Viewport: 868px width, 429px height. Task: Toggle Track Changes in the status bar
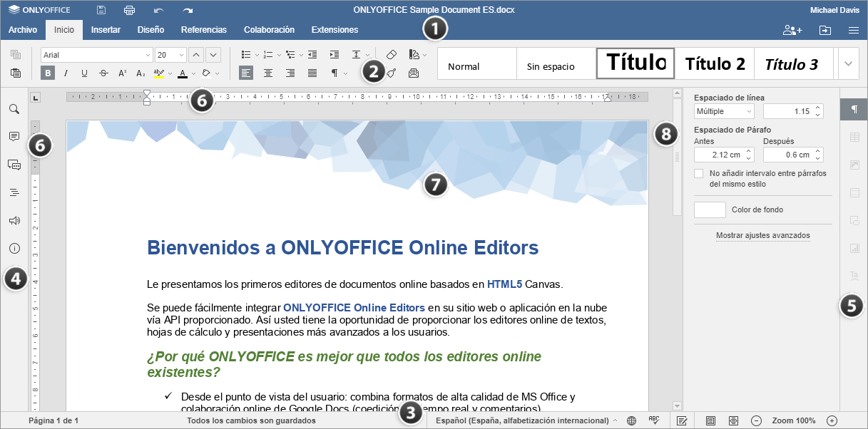pos(681,420)
